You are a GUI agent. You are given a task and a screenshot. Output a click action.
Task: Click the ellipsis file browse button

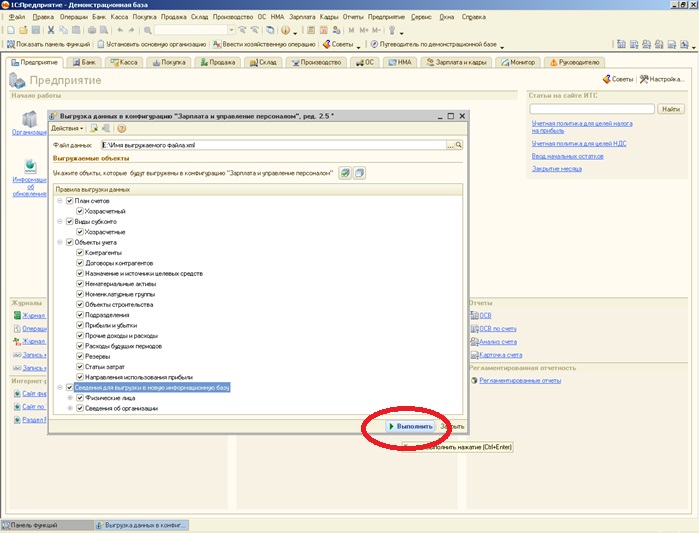coord(451,145)
